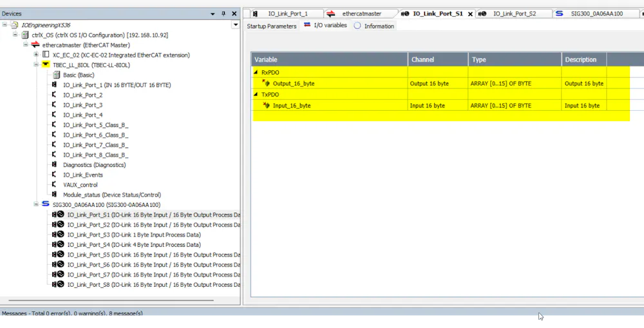Open the Startup Parameters tab
Image resolution: width=644 pixels, height=328 pixels.
(x=272, y=26)
